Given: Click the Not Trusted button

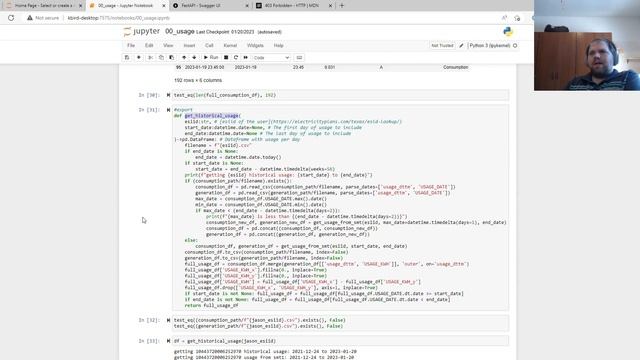Looking at the screenshot, I should click(x=442, y=46).
